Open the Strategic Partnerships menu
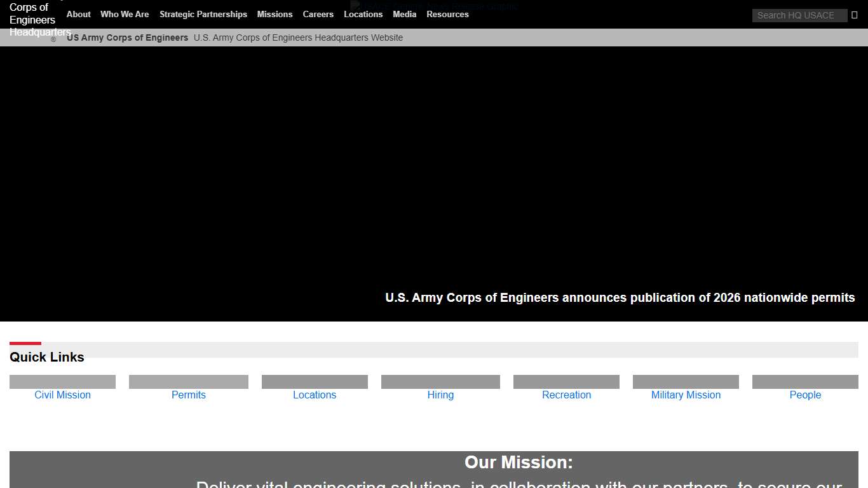Screen dimensions: 868x488 (203, 14)
